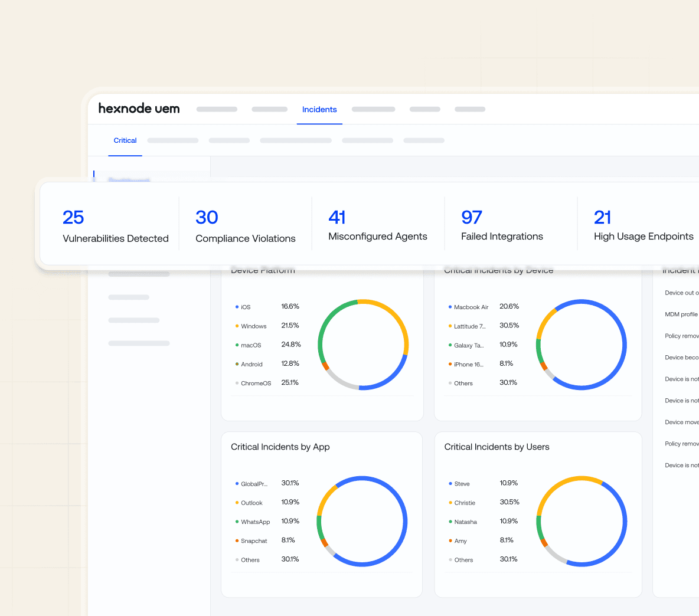
Task: Click the gray ChromeOS legend dot
Action: 237,384
